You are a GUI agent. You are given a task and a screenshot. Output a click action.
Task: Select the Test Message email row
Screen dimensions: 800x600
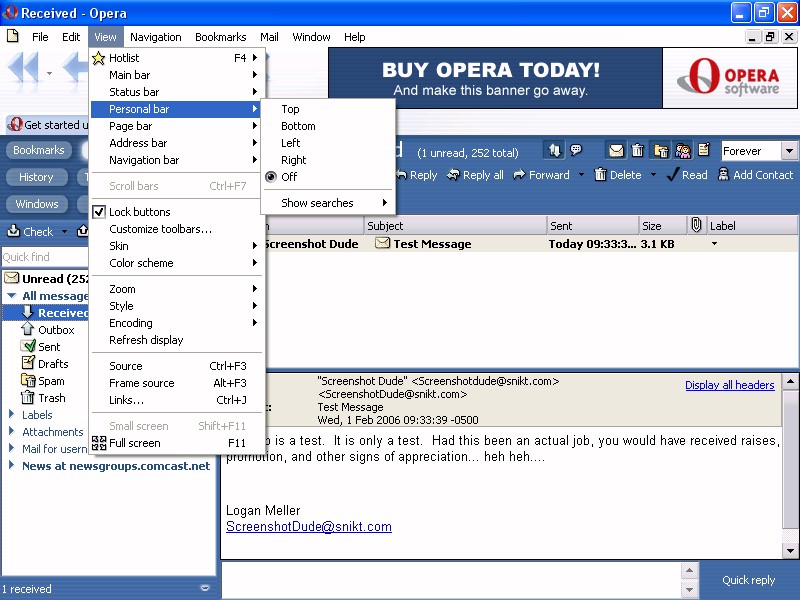[x=531, y=244]
